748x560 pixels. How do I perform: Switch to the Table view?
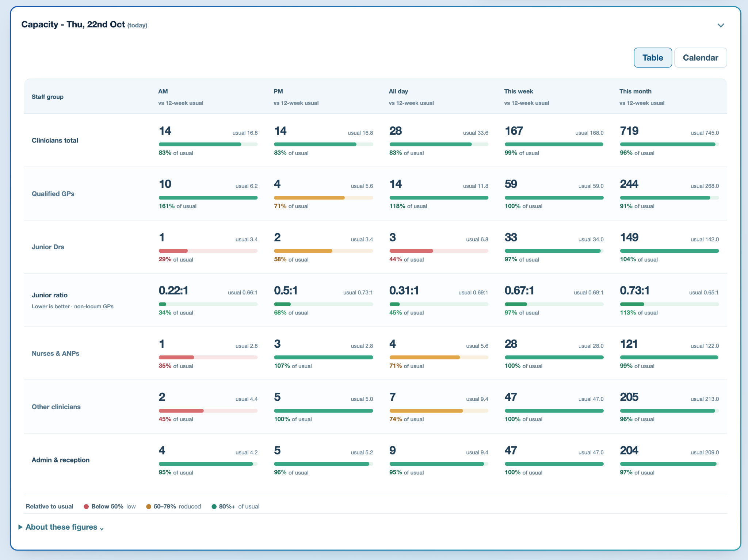[x=653, y=58]
